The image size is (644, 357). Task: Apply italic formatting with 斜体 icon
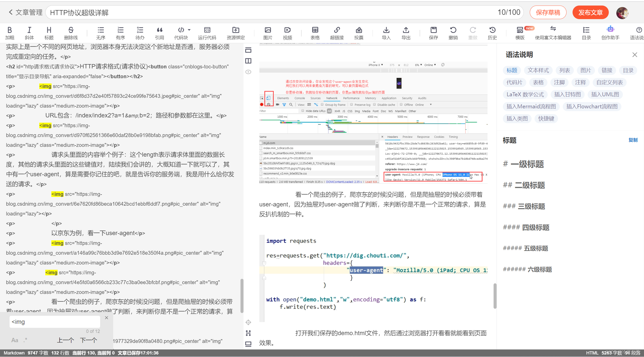(x=29, y=33)
